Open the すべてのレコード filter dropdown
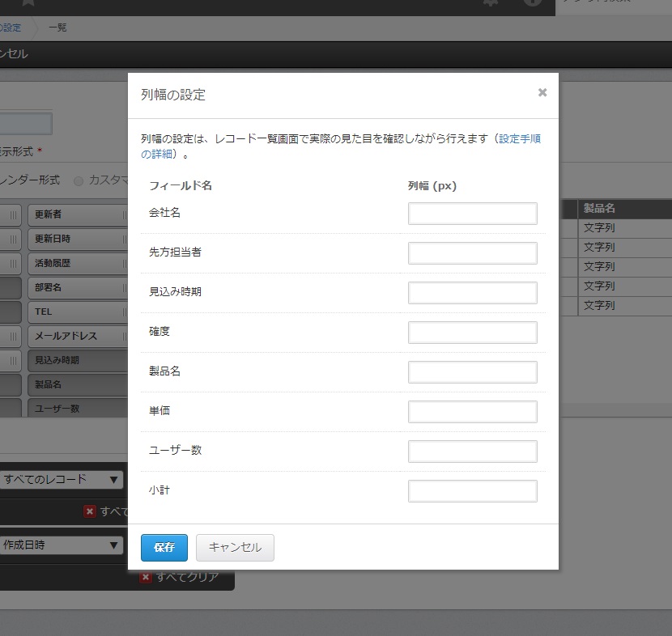The width and height of the screenshot is (672, 636). click(62, 480)
